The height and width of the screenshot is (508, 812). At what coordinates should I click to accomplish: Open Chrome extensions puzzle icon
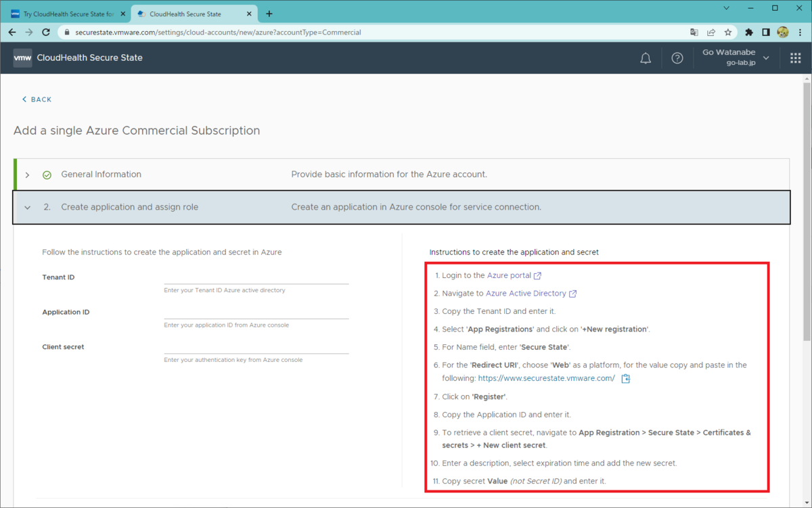pos(749,32)
